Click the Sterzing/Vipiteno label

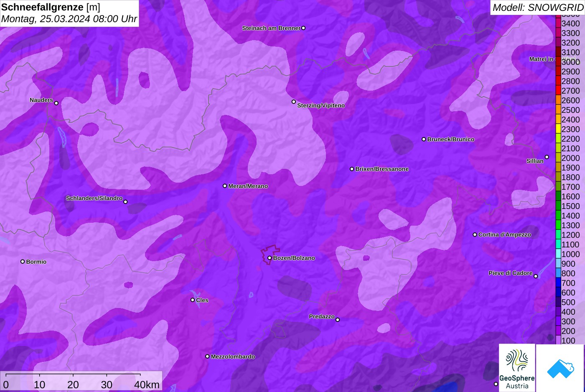(321, 105)
